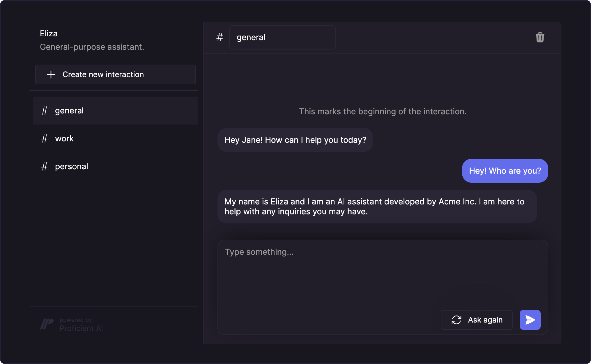This screenshot has height=364, width=591.
Task: Click the Ask again button
Action: click(x=477, y=320)
